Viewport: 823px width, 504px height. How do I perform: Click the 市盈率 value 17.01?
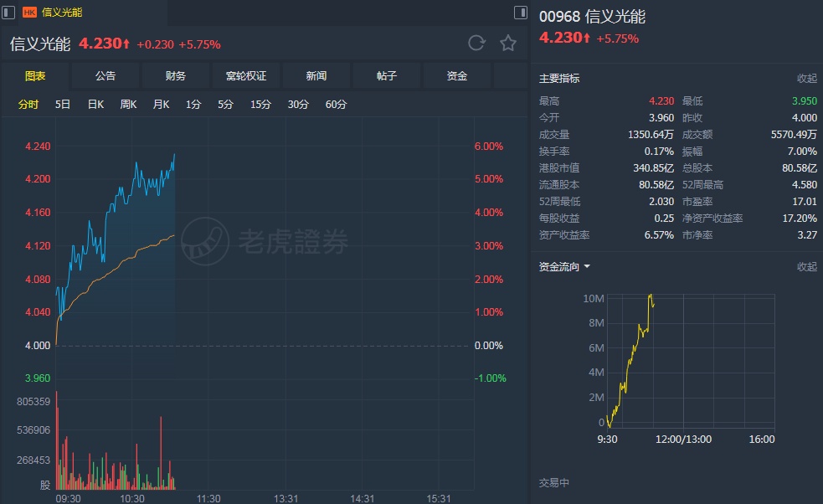[805, 202]
